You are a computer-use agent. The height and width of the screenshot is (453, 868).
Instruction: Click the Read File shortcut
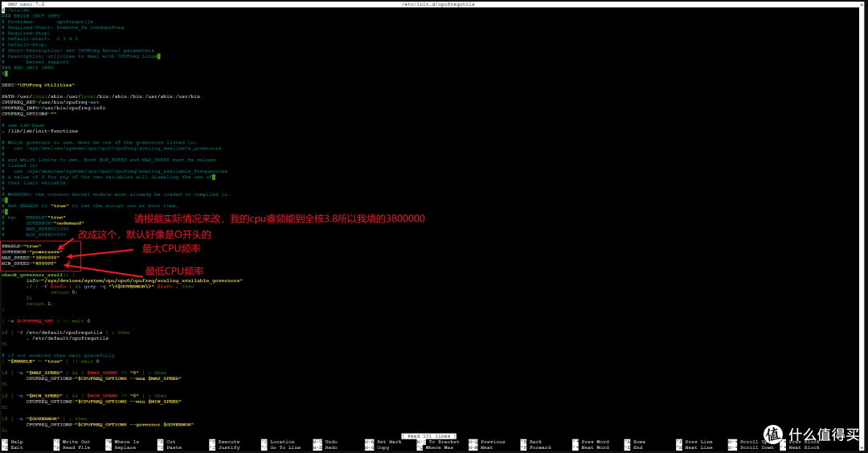click(75, 447)
